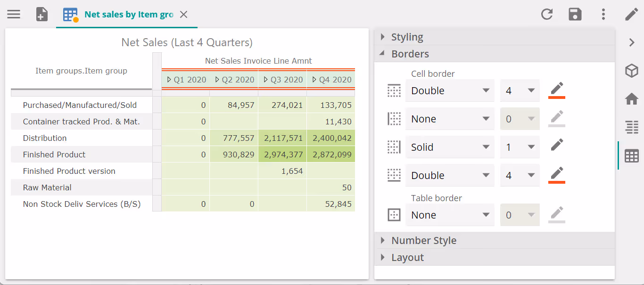Viewport: 644px width, 285px height.
Task: Open the three-dot options menu
Action: [603, 14]
